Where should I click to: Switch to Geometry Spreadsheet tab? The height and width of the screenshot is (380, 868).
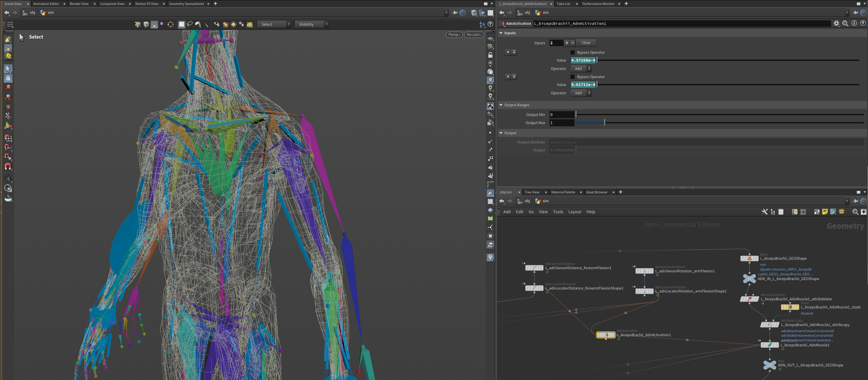point(186,4)
